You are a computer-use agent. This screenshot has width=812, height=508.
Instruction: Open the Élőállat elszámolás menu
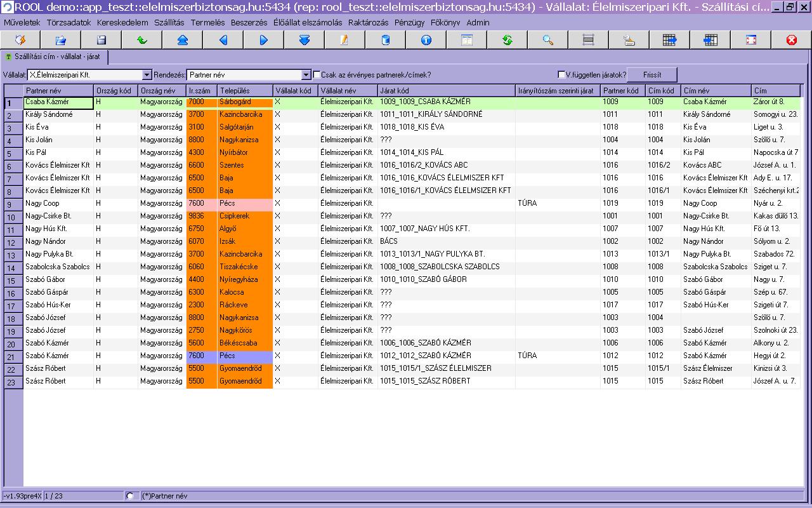click(x=308, y=22)
